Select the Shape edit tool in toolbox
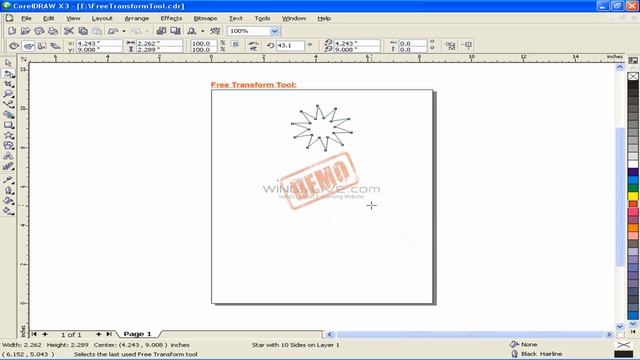 point(8,73)
